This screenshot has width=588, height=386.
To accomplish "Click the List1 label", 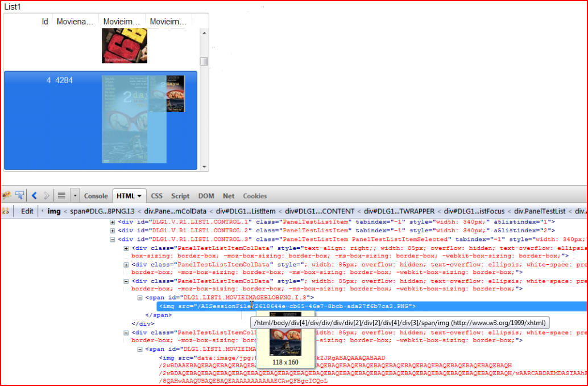I will click(x=13, y=7).
